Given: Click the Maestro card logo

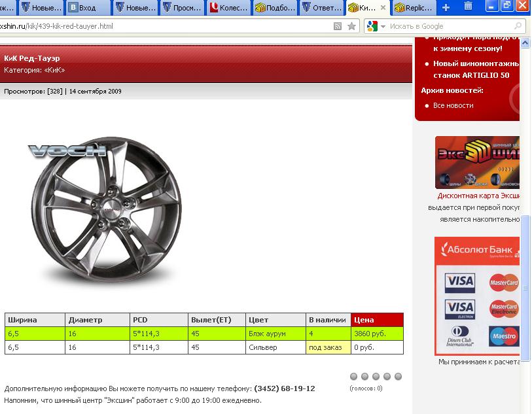Looking at the screenshot, I should click(503, 336).
